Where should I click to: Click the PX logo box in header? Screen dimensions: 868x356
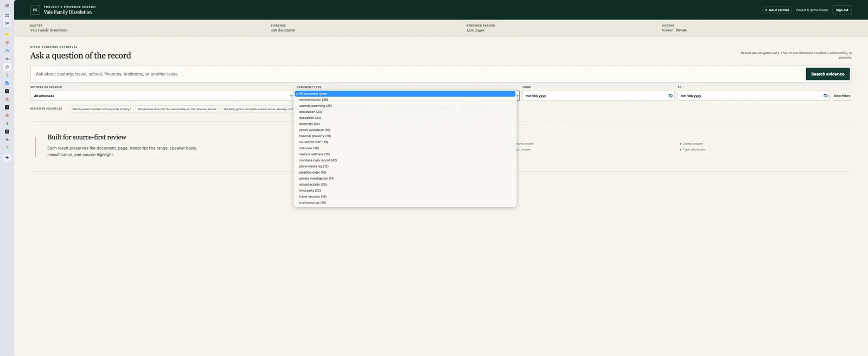tap(35, 10)
